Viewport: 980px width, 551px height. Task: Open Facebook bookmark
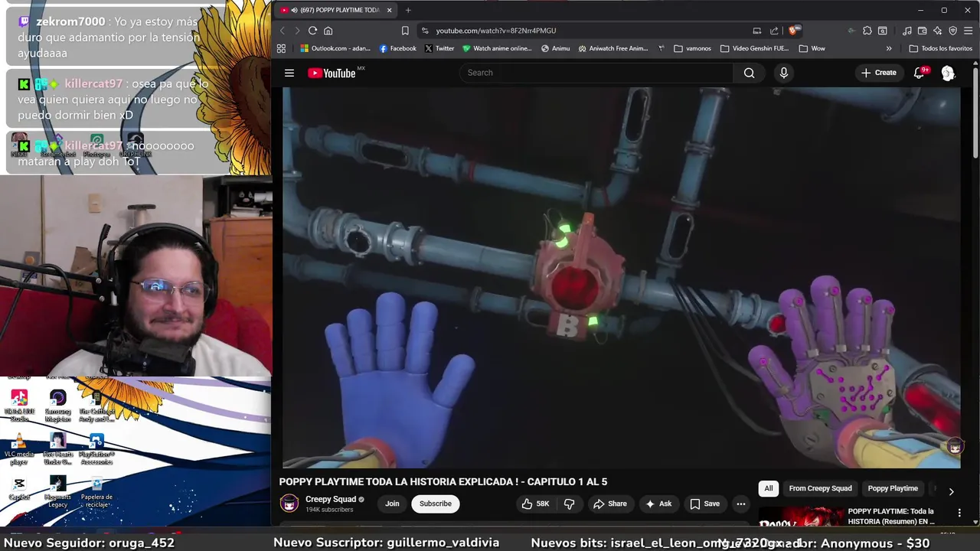click(397, 48)
